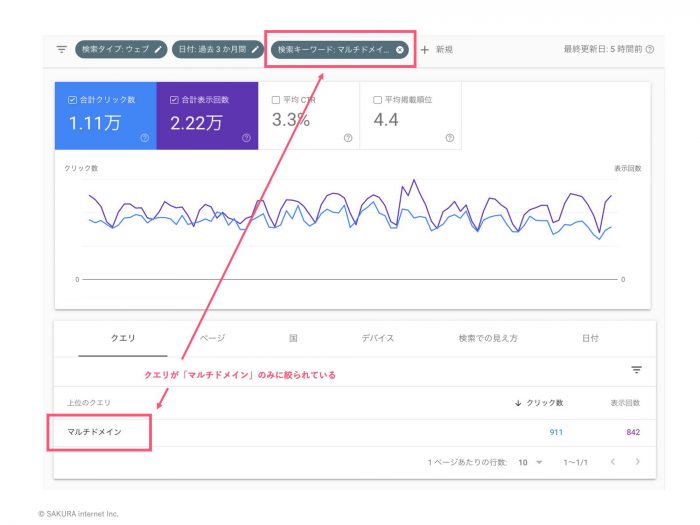
Task: Toggle the 合計クリック数 checkbox
Action: (72, 100)
